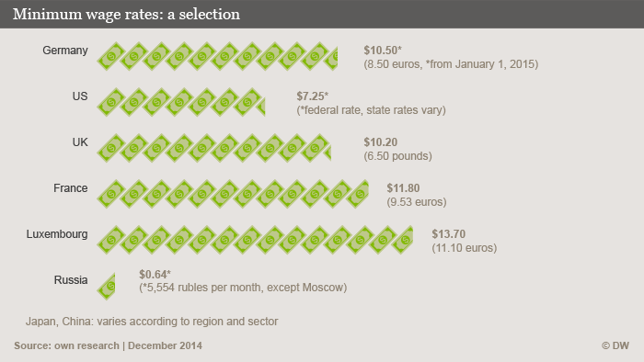Click the Germany country label
Viewport: 644px width, 362px height.
point(65,51)
